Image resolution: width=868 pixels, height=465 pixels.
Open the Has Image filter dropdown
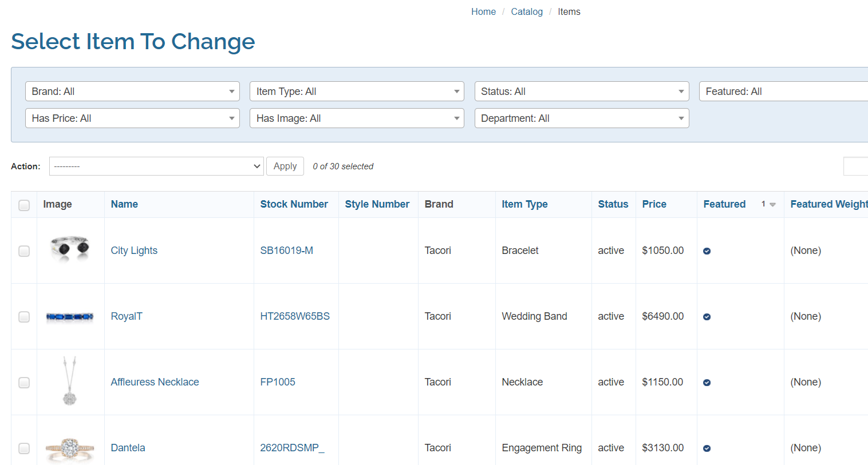(357, 118)
